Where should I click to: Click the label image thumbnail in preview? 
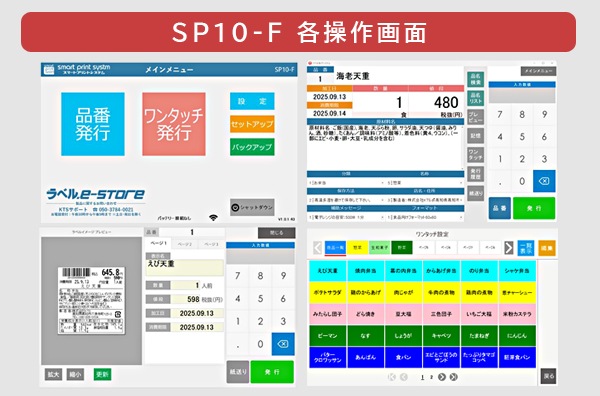click(x=91, y=300)
